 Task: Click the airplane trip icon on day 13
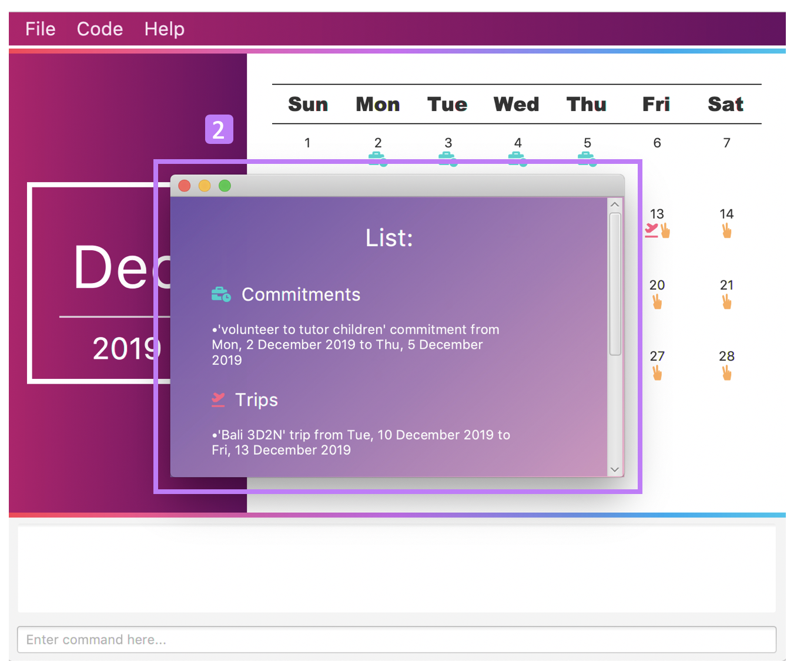[x=651, y=230]
